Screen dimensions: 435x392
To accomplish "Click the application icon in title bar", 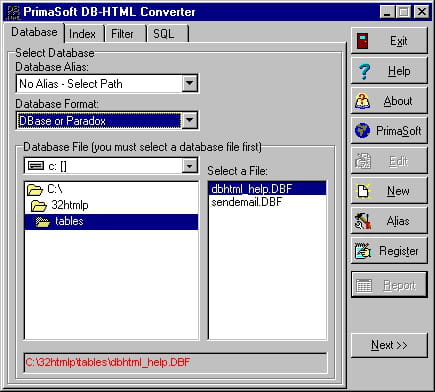I will 13,12.
